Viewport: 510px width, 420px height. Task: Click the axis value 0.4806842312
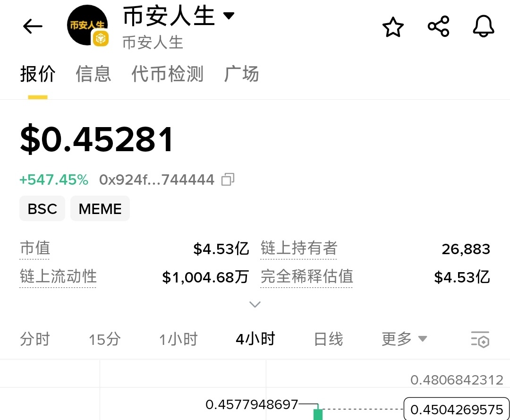(x=457, y=380)
